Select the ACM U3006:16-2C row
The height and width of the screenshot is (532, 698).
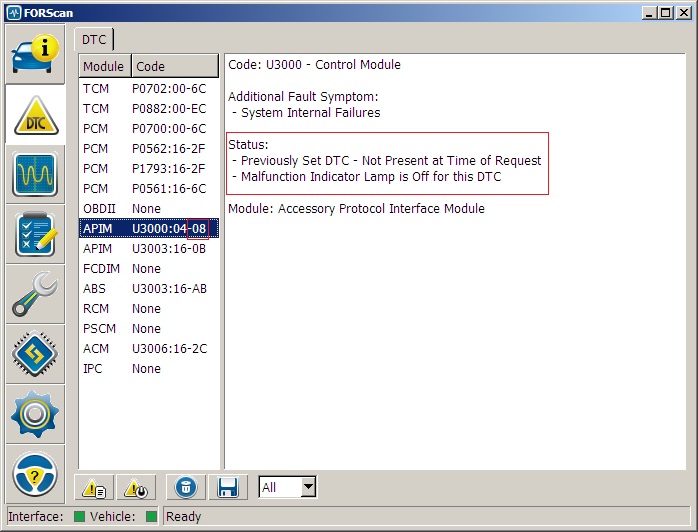click(148, 349)
